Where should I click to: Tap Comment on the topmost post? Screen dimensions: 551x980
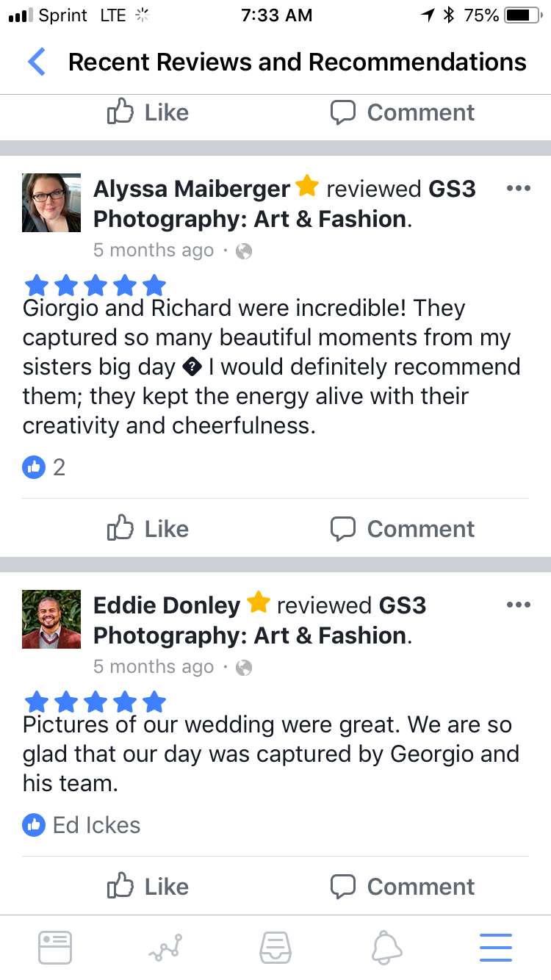[x=403, y=112]
